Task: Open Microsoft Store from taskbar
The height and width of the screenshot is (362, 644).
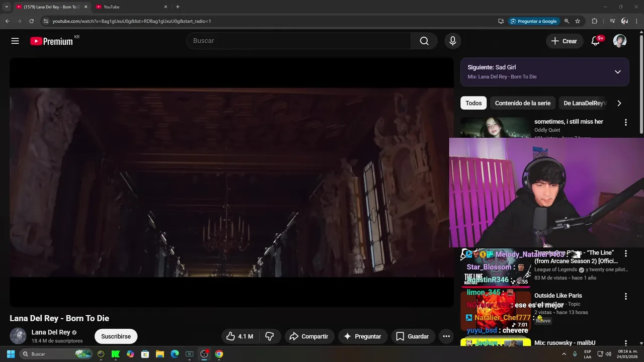Action: pos(145,354)
